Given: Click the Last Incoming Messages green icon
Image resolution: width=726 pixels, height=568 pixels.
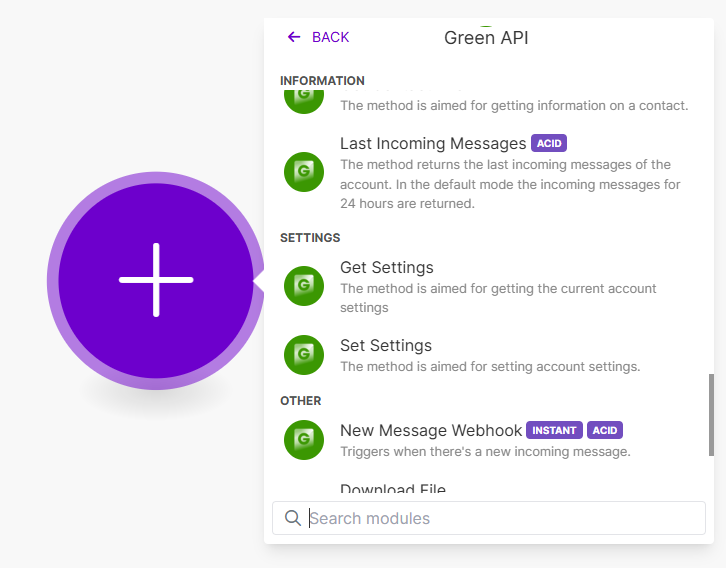Looking at the screenshot, I should 303,171.
